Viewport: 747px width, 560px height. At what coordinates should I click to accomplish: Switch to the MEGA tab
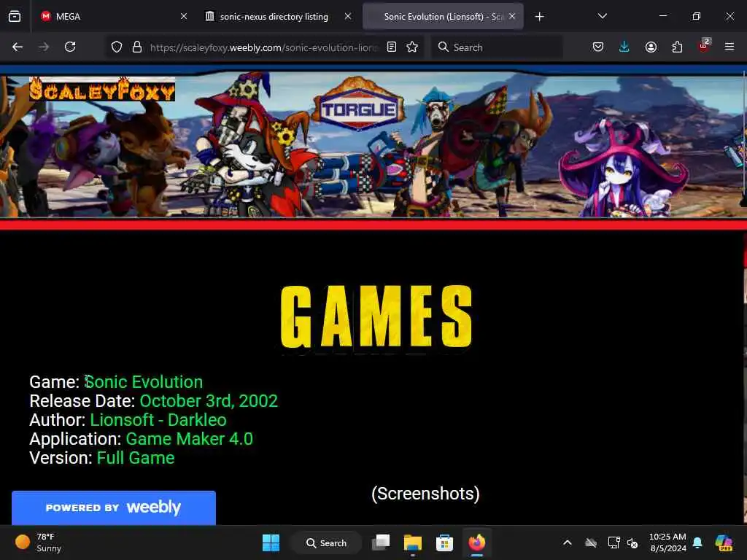112,17
